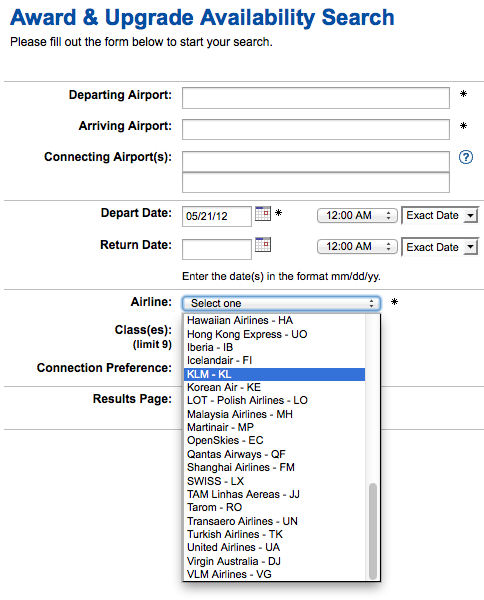Open the Depart Date Exact Date combo box

click(440, 215)
